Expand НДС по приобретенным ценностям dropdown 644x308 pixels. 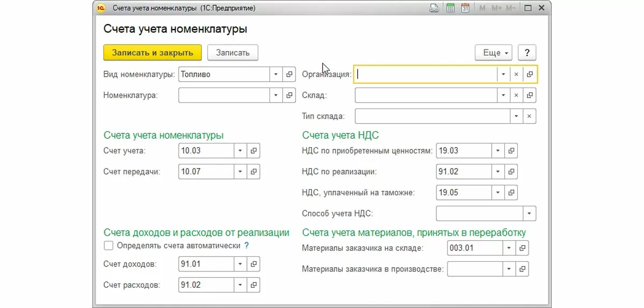[498, 151]
